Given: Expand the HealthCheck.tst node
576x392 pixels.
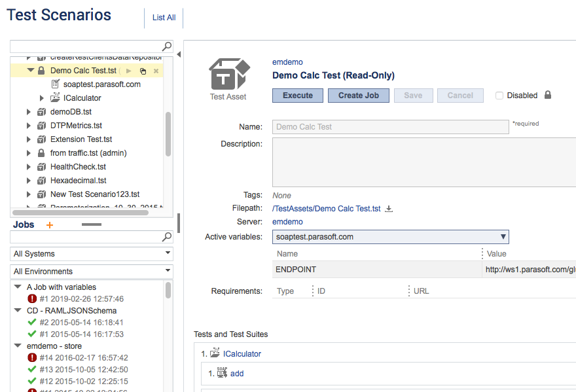Looking at the screenshot, I should coord(29,167).
